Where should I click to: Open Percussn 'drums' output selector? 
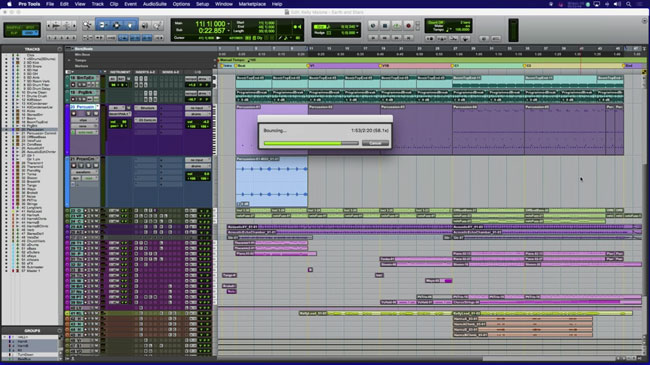point(197,114)
